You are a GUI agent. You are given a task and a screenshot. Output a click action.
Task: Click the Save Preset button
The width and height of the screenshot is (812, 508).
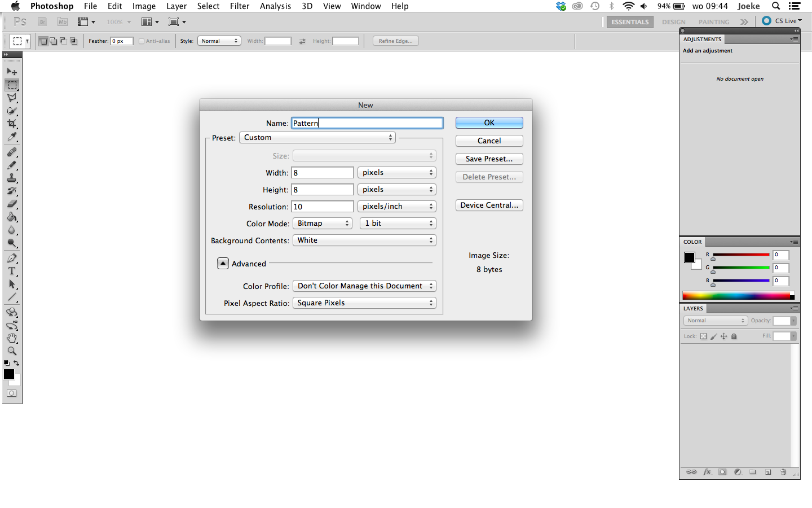click(489, 159)
